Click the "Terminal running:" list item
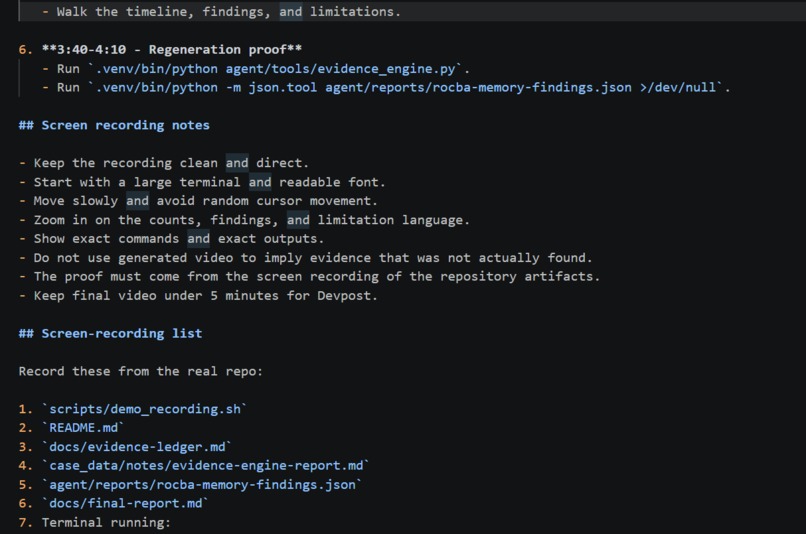Viewport: 806px width, 534px height. [x=95, y=523]
